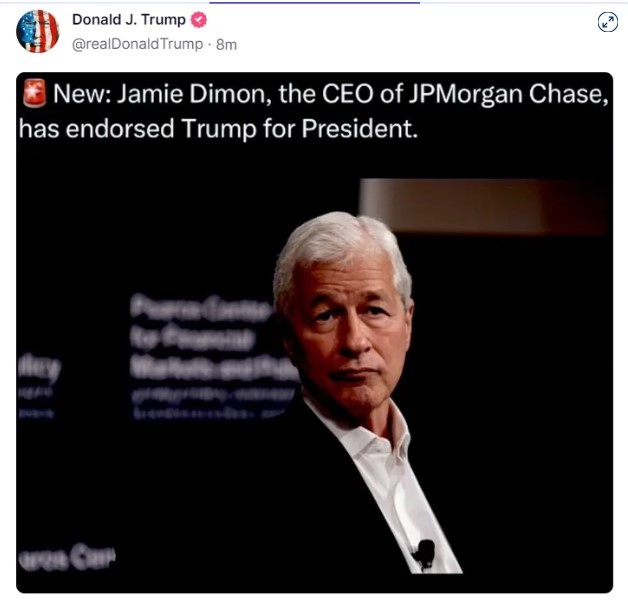
Task: Click the 'has endorsed Trump for President' line
Action: pyautogui.click(x=218, y=129)
